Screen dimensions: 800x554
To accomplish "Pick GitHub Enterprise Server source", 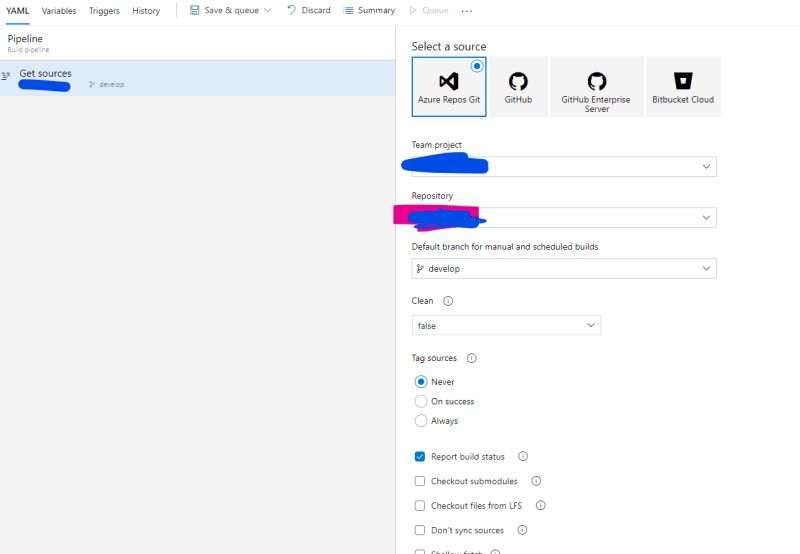I will point(596,87).
